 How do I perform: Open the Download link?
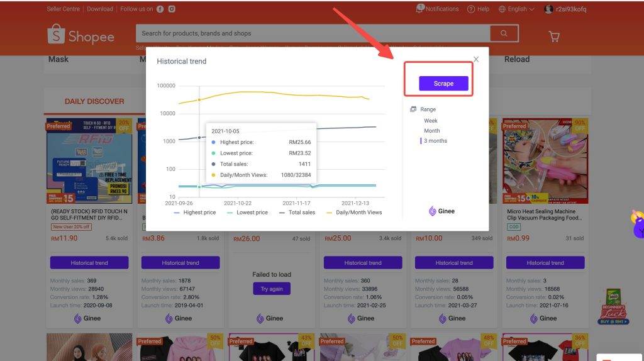(100, 9)
